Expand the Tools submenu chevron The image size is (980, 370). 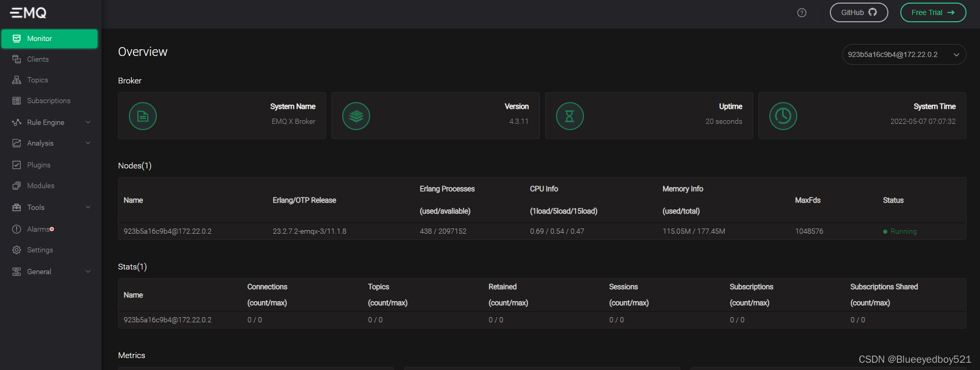coord(88,207)
